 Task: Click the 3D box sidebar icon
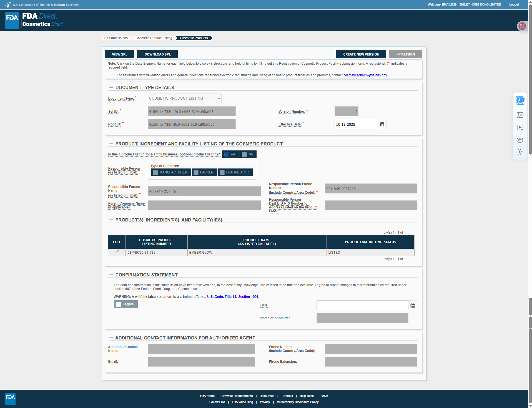[520, 140]
